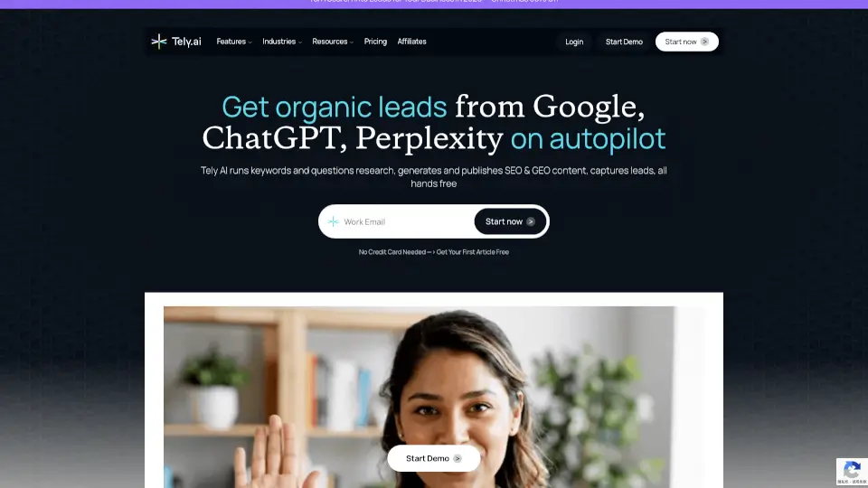Image resolution: width=868 pixels, height=488 pixels.
Task: Click the Start Demo button over the video
Action: (433, 458)
